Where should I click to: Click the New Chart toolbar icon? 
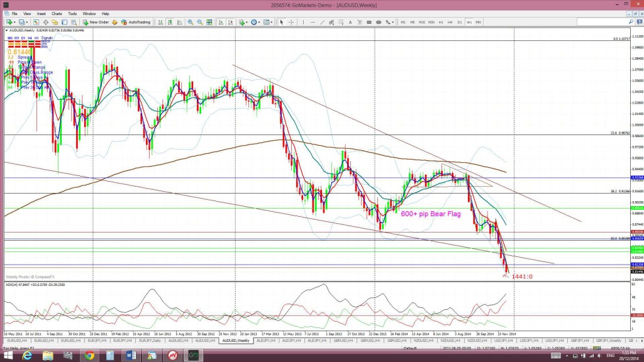(x=9, y=22)
